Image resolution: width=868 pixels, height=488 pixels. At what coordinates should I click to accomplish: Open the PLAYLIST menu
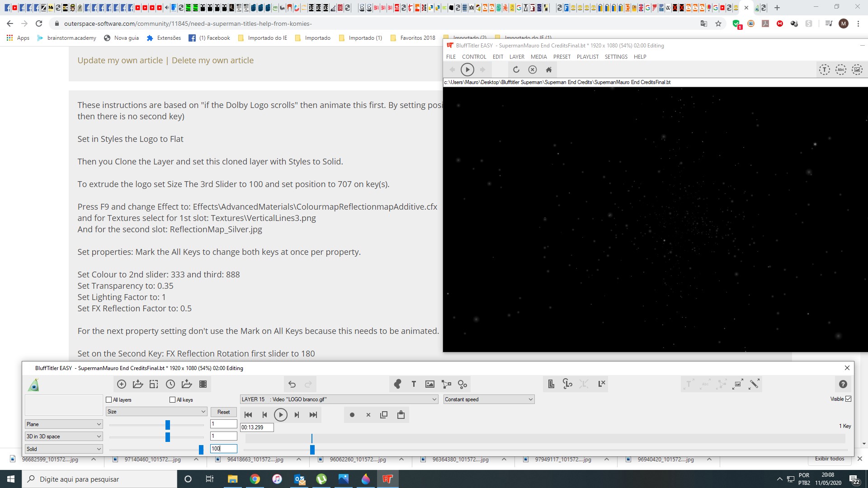587,57
